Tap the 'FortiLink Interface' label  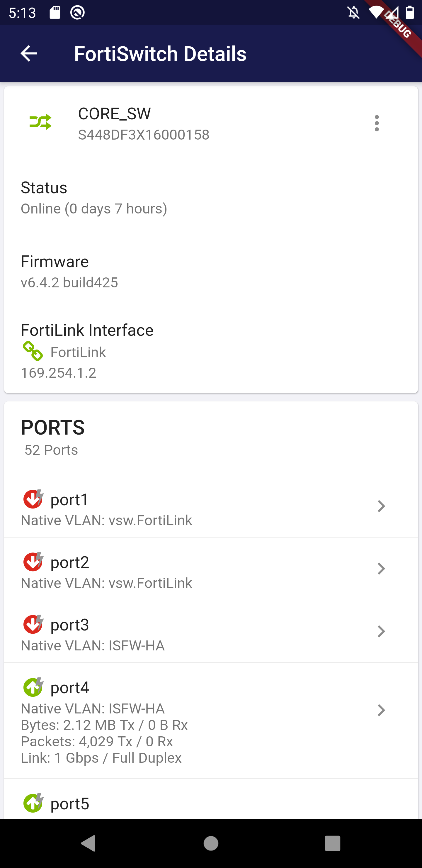click(x=87, y=330)
